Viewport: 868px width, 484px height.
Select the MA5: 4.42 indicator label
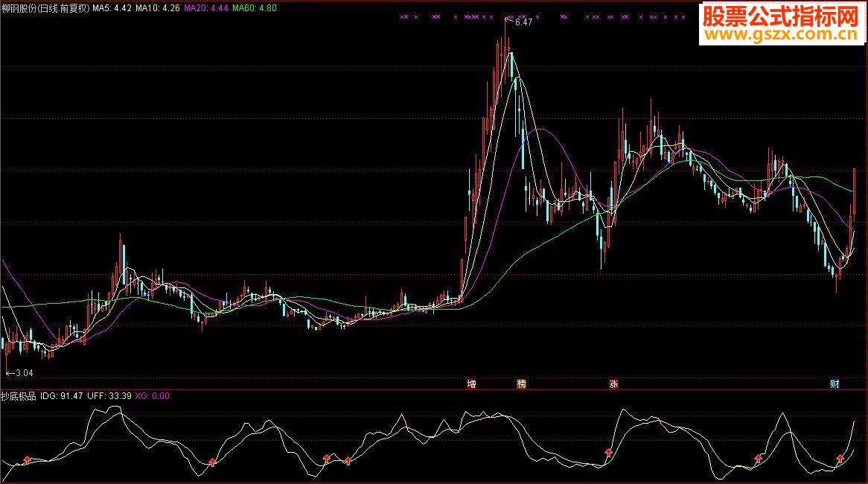[112, 8]
